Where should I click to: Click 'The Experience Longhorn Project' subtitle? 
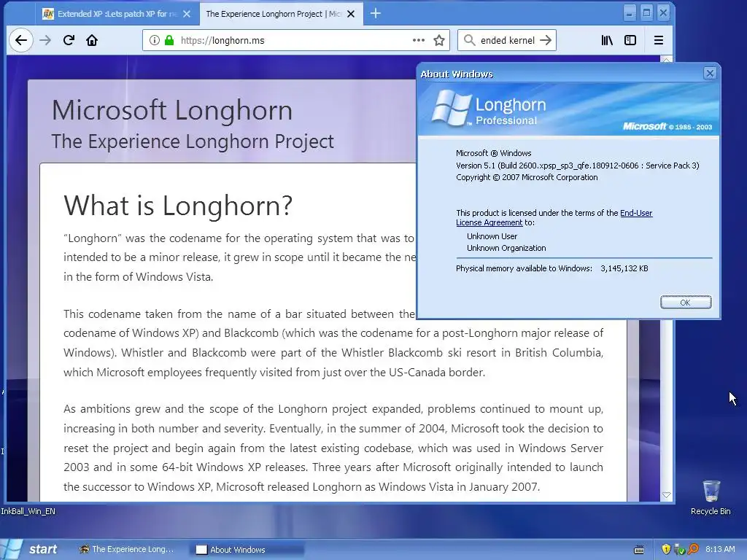(x=193, y=141)
